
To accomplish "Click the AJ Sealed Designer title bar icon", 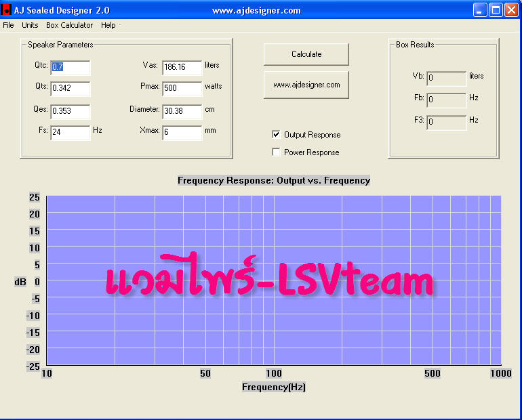I will pyautogui.click(x=5, y=9).
